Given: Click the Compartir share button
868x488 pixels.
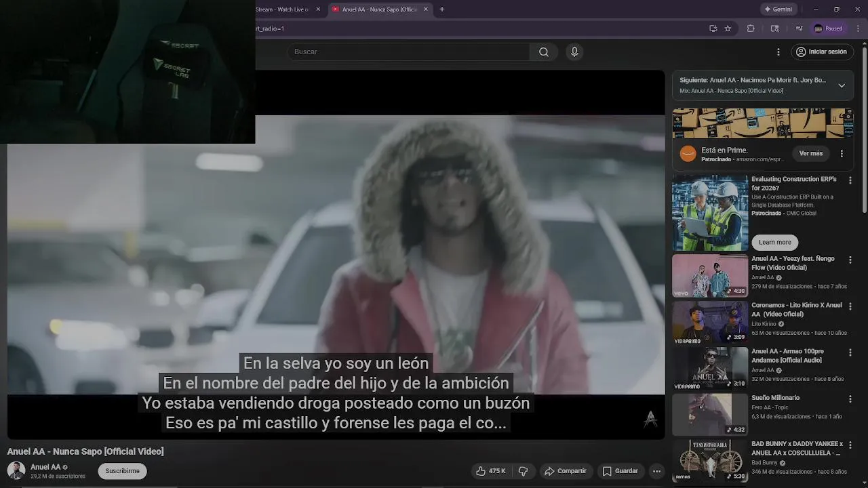Looking at the screenshot, I should click(566, 471).
